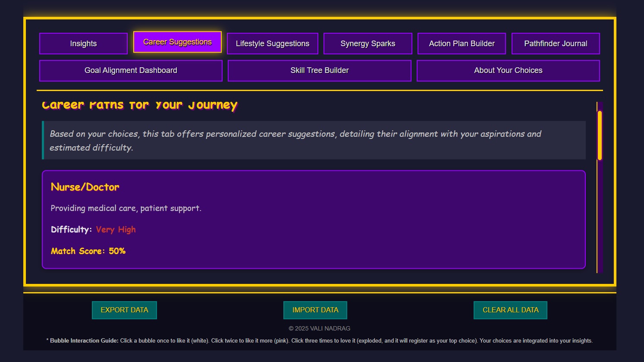Image resolution: width=644 pixels, height=362 pixels.
Task: Click the IMPORT DATA button
Action: (x=315, y=310)
